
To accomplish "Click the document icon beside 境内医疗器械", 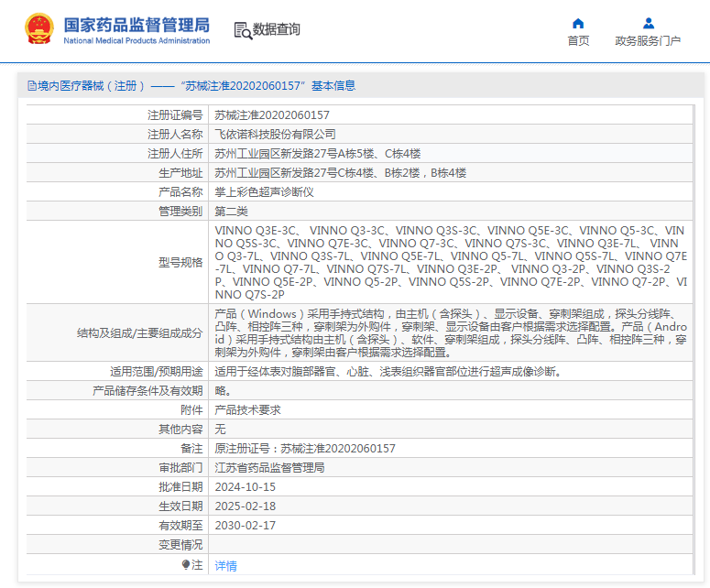I will click(x=31, y=86).
